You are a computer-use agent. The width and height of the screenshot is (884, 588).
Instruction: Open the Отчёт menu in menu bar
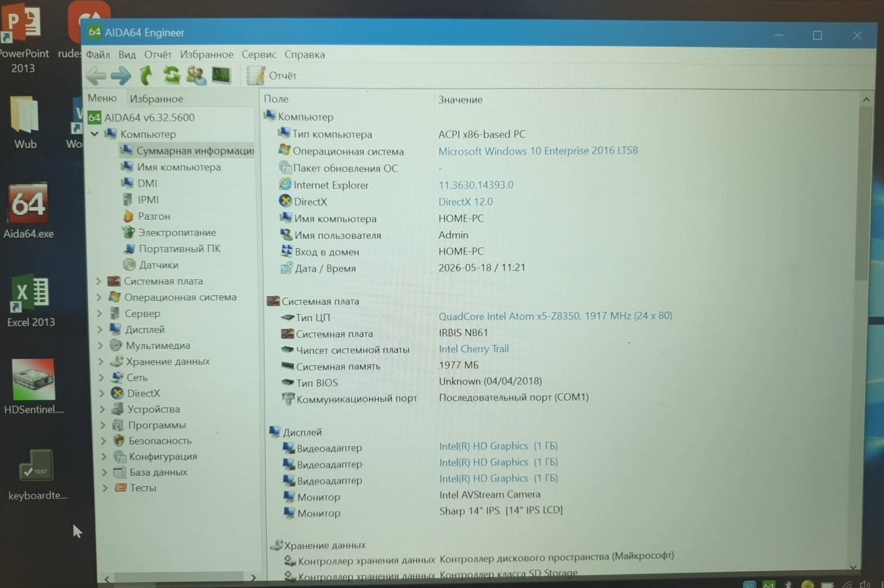[x=158, y=54]
